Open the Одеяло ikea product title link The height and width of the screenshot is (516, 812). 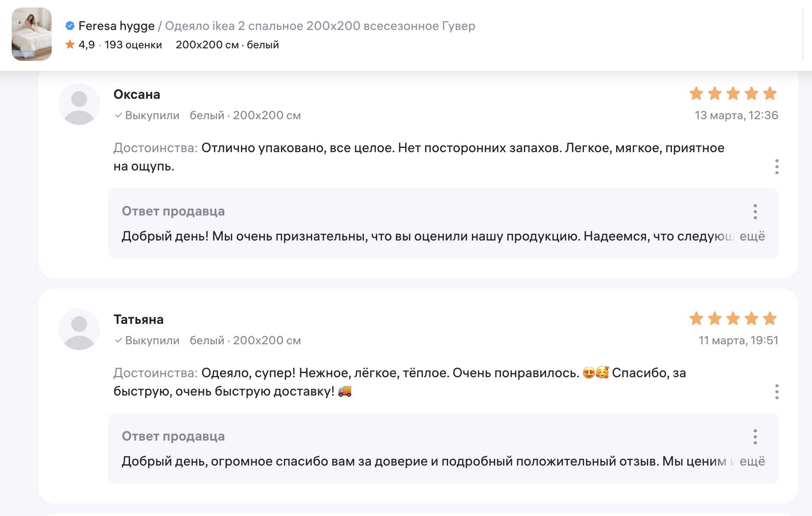pyautogui.click(x=320, y=26)
